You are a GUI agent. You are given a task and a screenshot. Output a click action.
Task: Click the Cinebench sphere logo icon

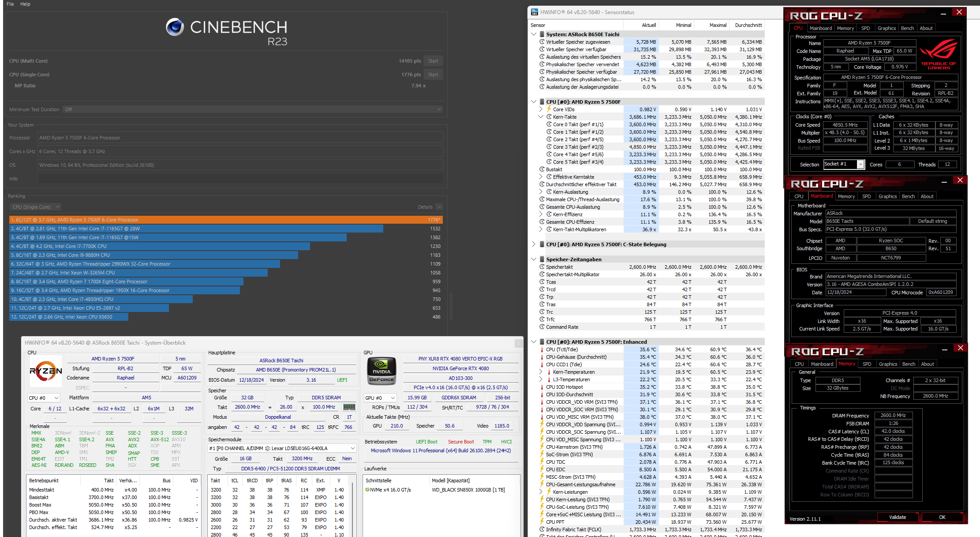[x=175, y=27]
